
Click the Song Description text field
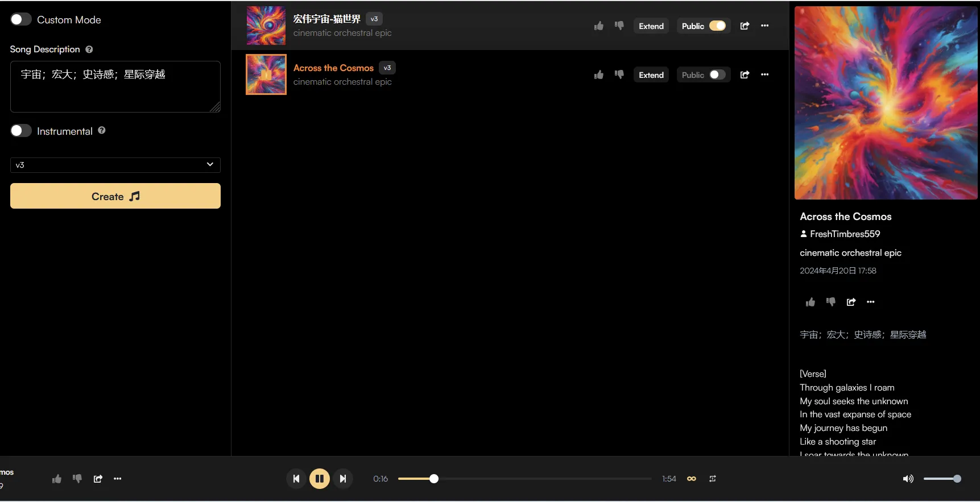pos(115,86)
